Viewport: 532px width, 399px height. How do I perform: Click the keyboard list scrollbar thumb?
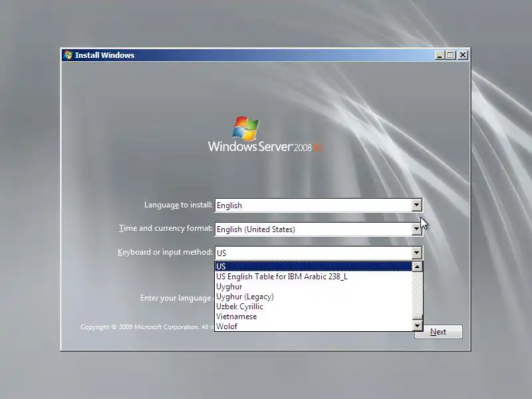coord(417,318)
